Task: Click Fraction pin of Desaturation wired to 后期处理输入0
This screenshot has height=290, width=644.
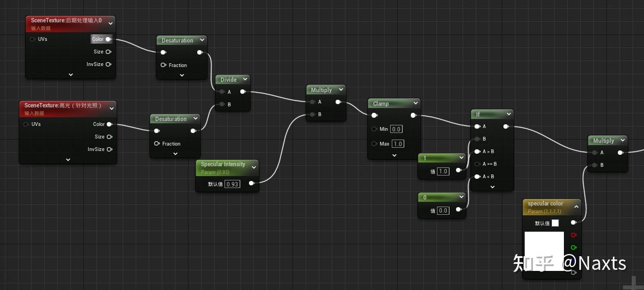Action: pyautogui.click(x=163, y=65)
